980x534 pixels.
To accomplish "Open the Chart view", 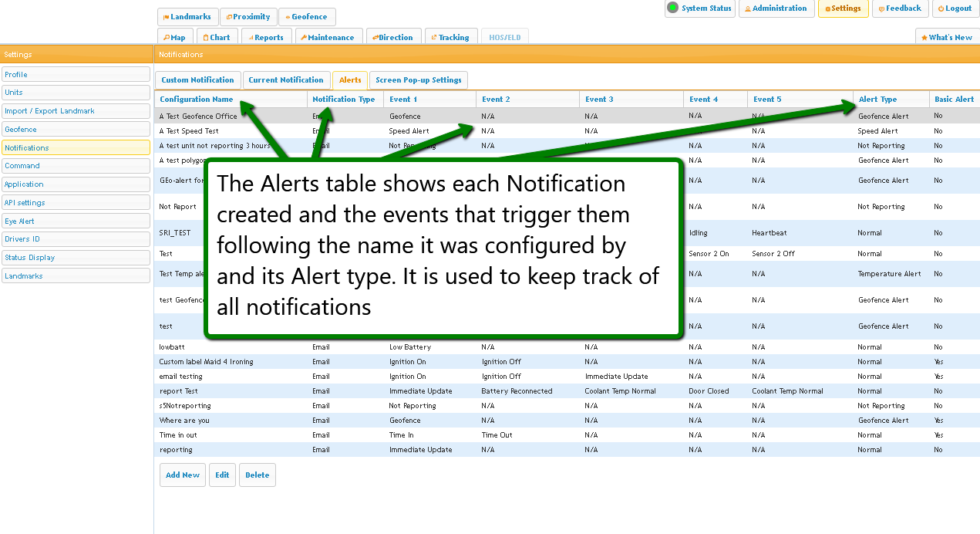I will point(217,37).
